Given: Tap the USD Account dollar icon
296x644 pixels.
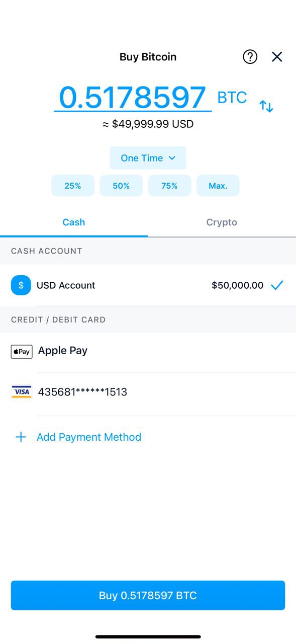Looking at the screenshot, I should pos(21,285).
